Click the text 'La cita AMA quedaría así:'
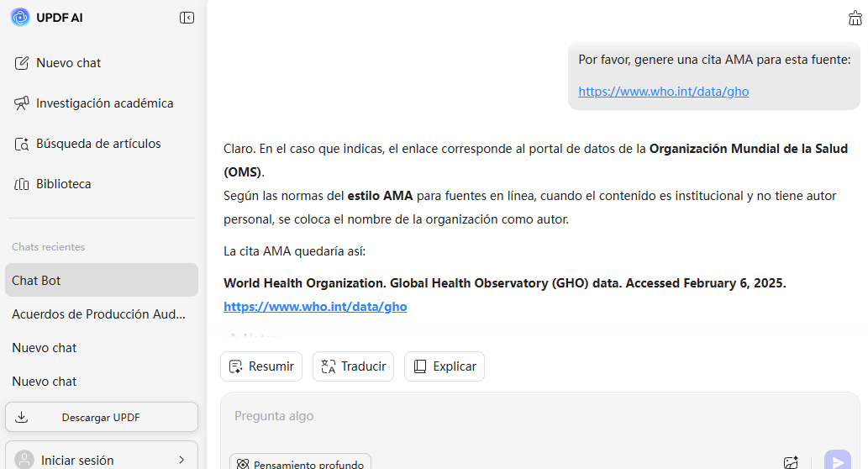 coord(294,251)
